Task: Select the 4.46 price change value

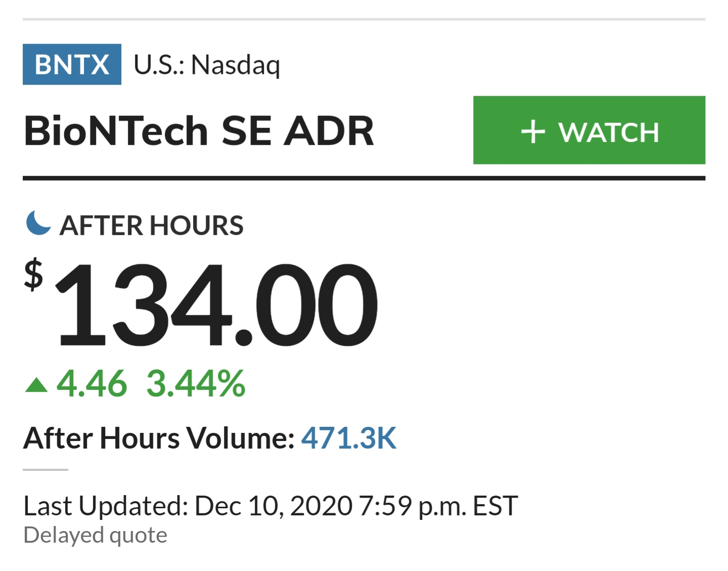Action: coord(92,383)
